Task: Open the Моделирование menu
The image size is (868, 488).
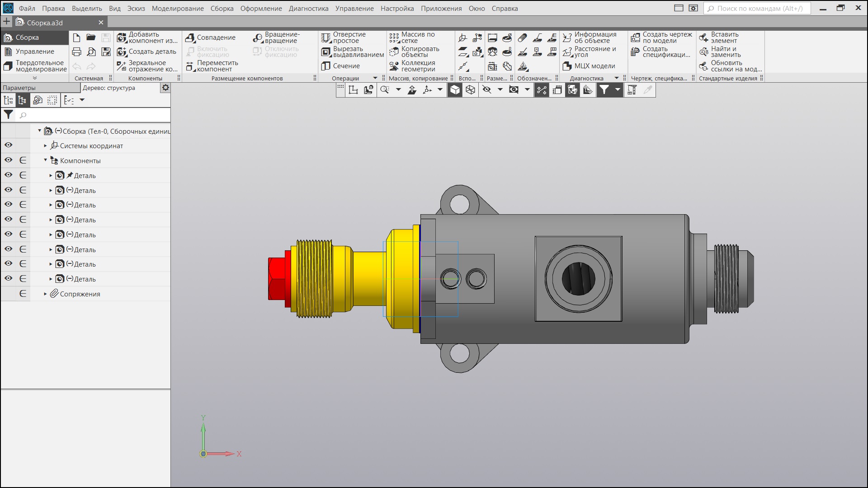Action: coord(178,8)
